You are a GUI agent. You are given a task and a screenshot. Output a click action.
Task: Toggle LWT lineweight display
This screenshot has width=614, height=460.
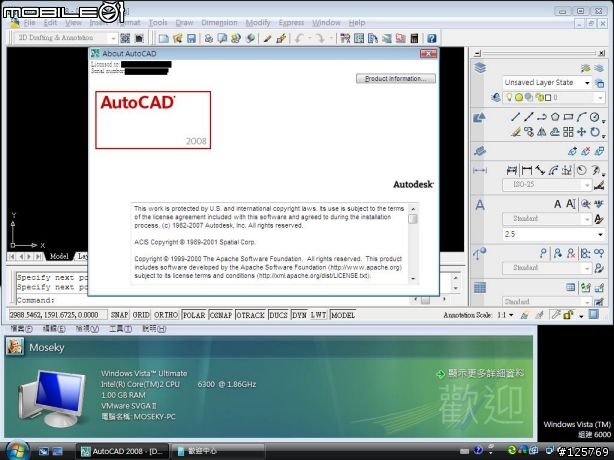[x=318, y=315]
